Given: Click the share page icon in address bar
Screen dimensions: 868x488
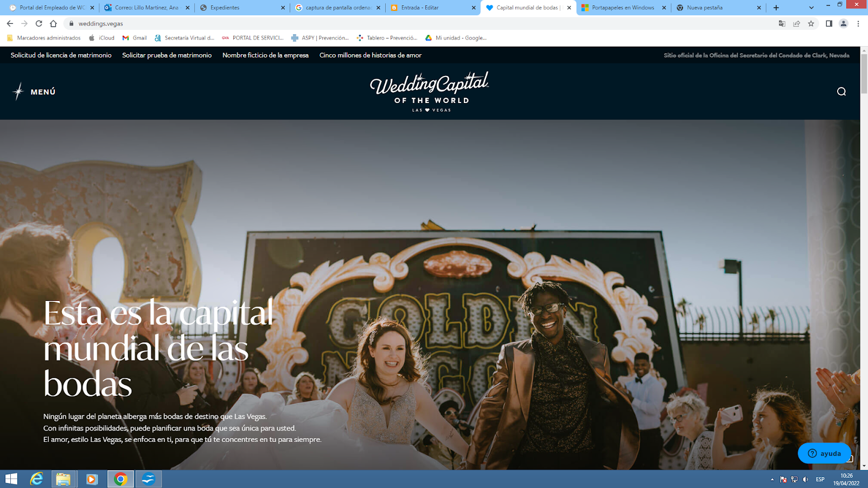Looking at the screenshot, I should (796, 23).
